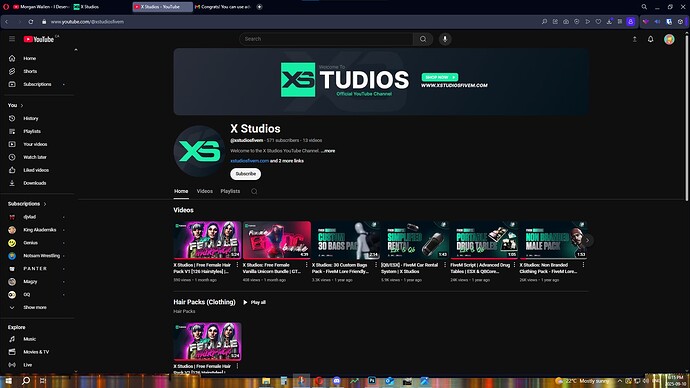Subscribe to X Studios channel

coord(246,174)
